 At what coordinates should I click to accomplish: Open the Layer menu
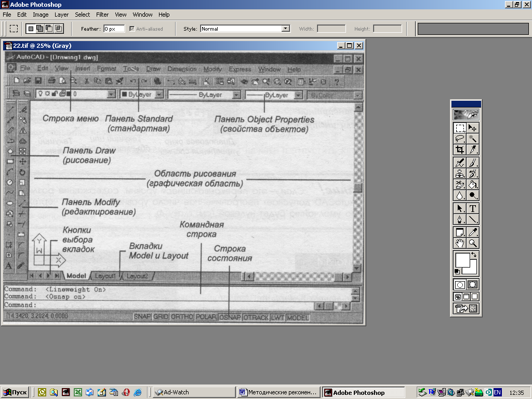pyautogui.click(x=61, y=15)
